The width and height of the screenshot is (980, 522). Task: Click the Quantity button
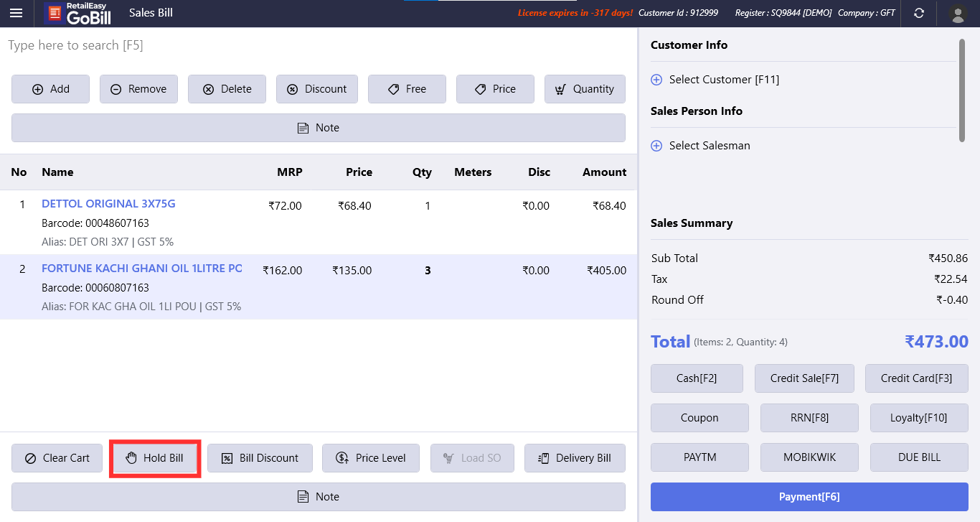tap(585, 89)
